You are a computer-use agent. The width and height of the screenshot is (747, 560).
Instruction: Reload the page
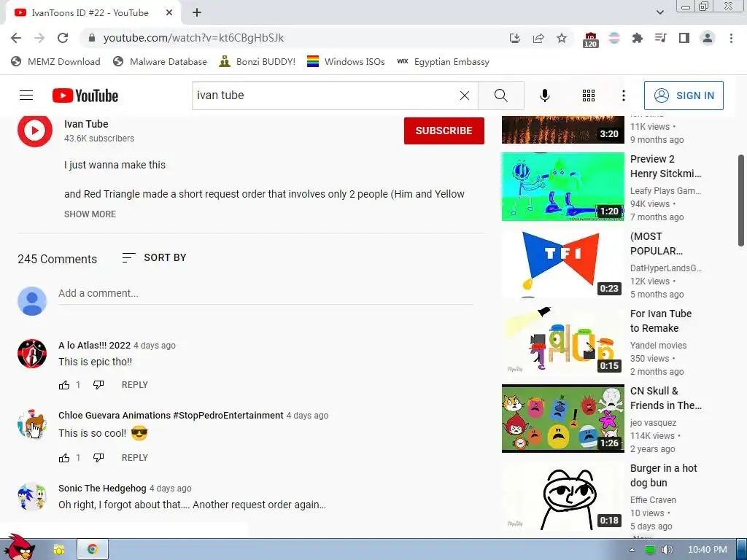click(x=63, y=38)
